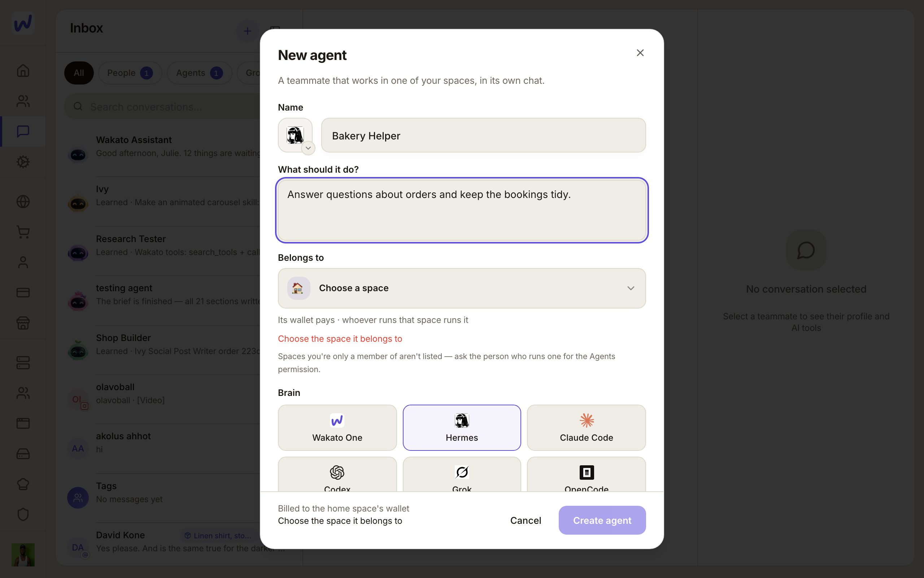Close the New agent dialog

(640, 53)
